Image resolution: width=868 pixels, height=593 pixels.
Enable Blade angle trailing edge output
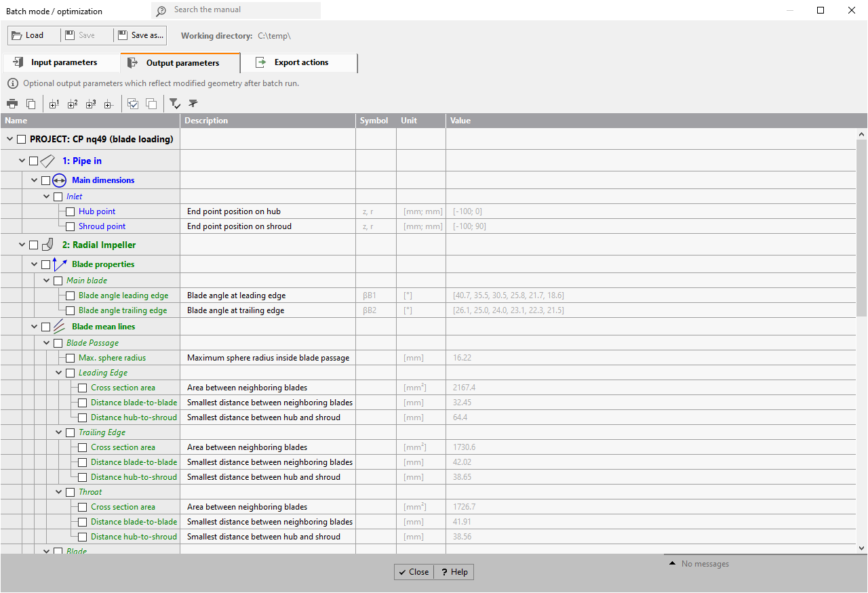pos(71,310)
